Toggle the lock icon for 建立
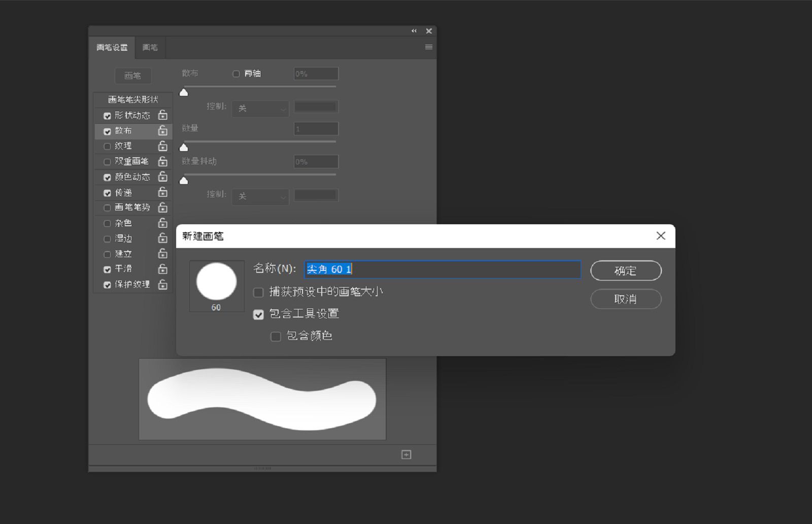 click(162, 254)
